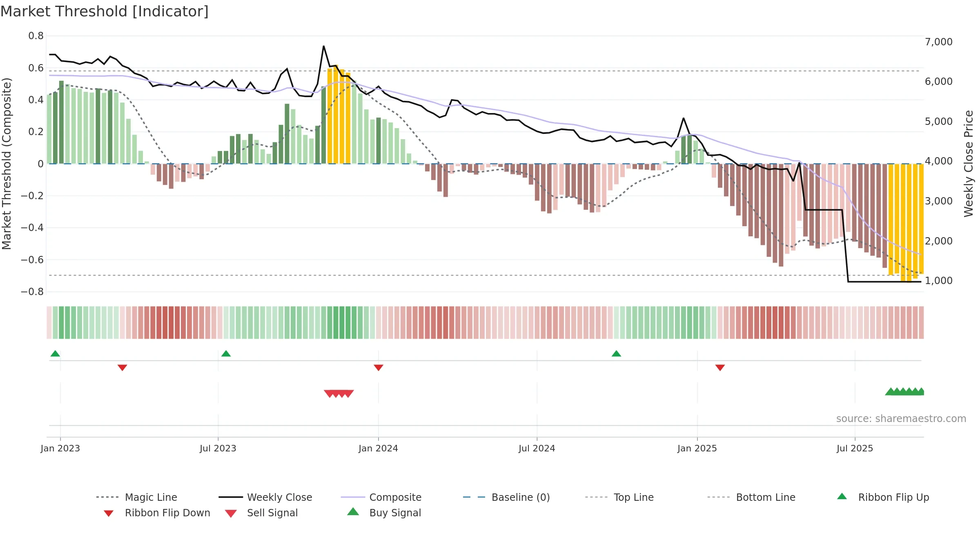This screenshot has width=980, height=551.
Task: Click the ribbon flip down marker near Mar 2023
Action: pos(122,368)
